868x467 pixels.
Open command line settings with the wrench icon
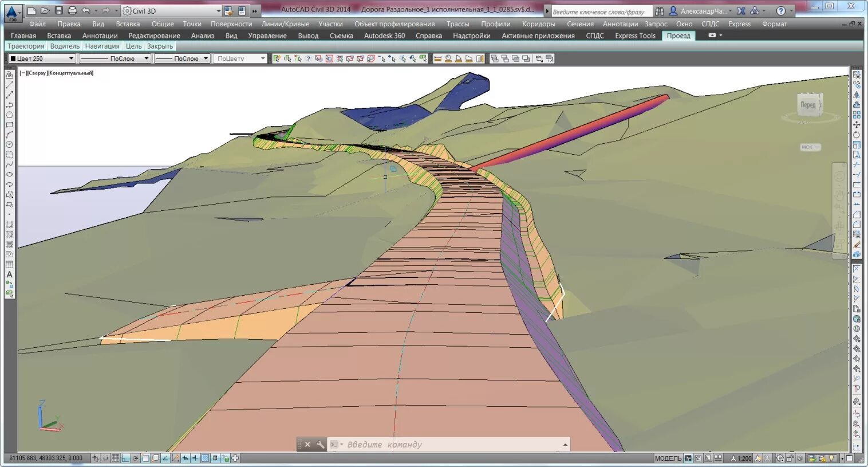point(320,444)
